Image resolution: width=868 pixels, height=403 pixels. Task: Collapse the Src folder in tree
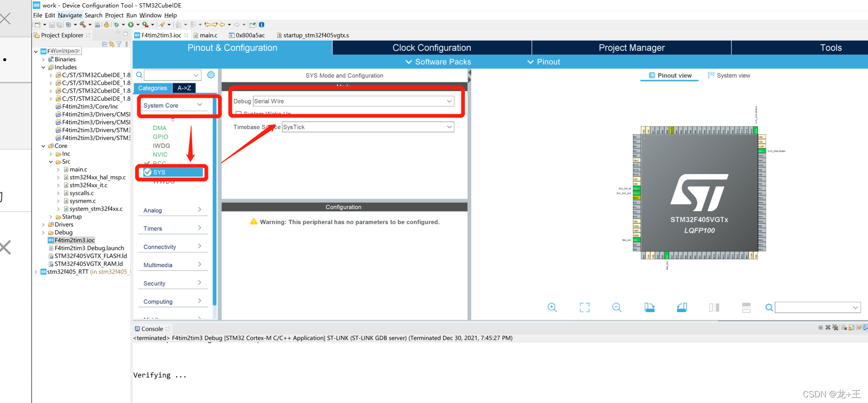[51, 162]
